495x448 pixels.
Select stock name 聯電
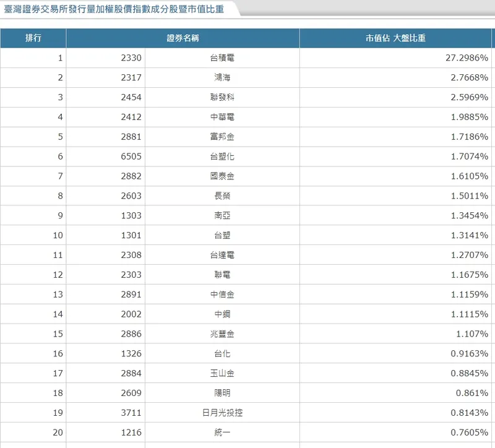click(222, 275)
